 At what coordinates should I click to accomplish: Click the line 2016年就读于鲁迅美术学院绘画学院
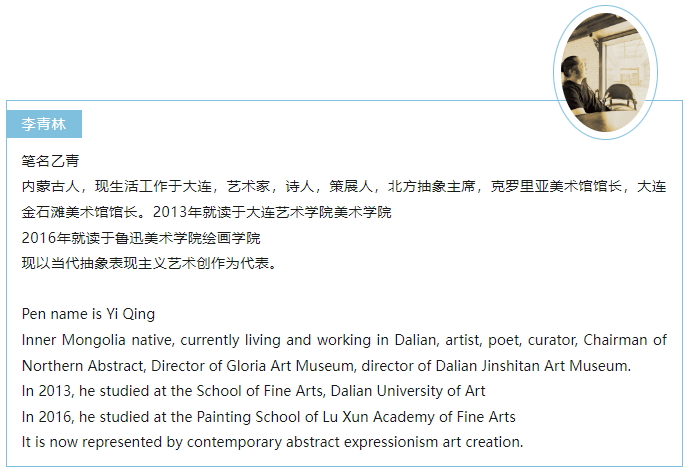pos(141,238)
